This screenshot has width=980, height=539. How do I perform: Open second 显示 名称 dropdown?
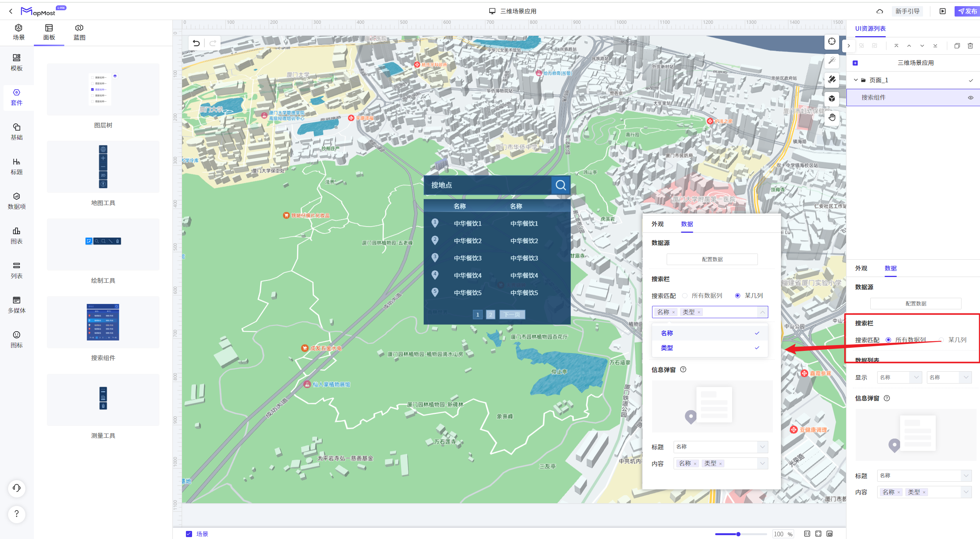point(949,377)
